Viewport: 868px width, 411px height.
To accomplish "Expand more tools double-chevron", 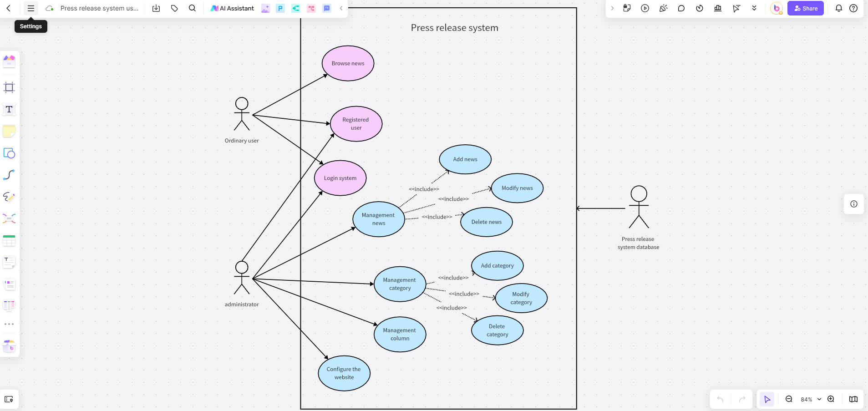I will pyautogui.click(x=754, y=8).
